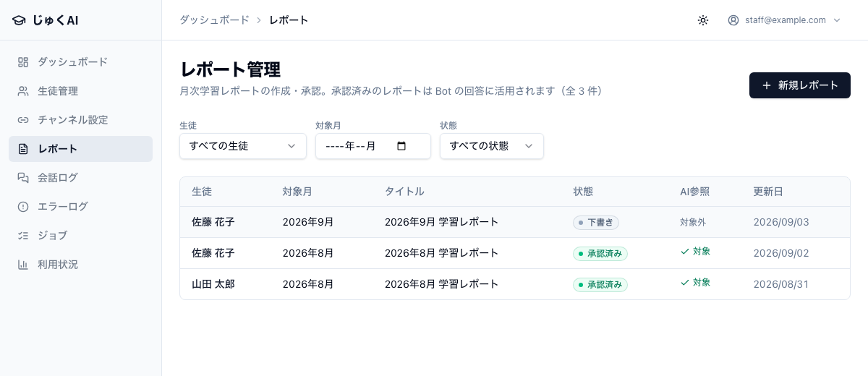Screen dimensions: 868x376
Task: Click ダッシュボード breadcrumb link
Action: [214, 20]
